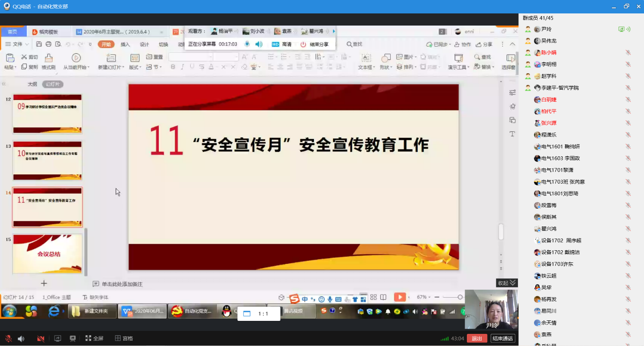The height and width of the screenshot is (346, 644).
Task: Toggle microphone mute in call bar
Action: tap(8, 339)
